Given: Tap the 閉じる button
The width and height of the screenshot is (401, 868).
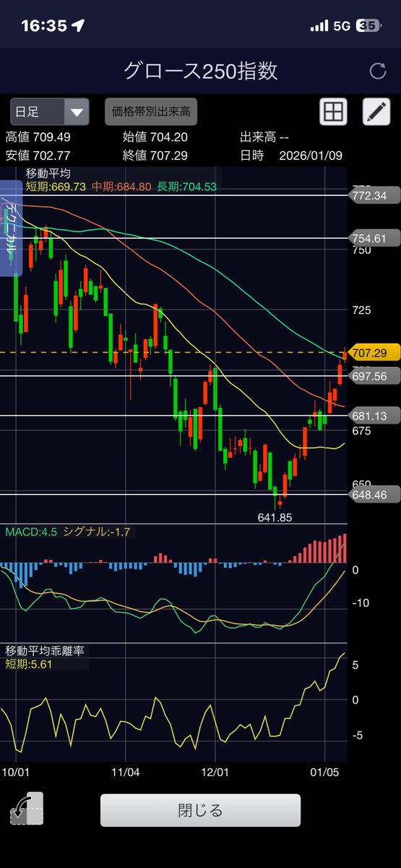Looking at the screenshot, I should click(x=200, y=810).
